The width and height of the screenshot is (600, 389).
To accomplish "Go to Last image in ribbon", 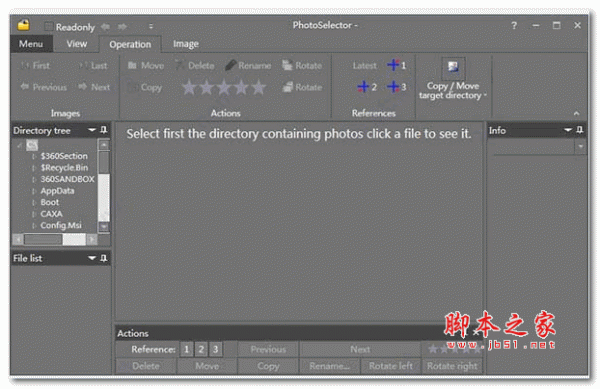I will 93,65.
